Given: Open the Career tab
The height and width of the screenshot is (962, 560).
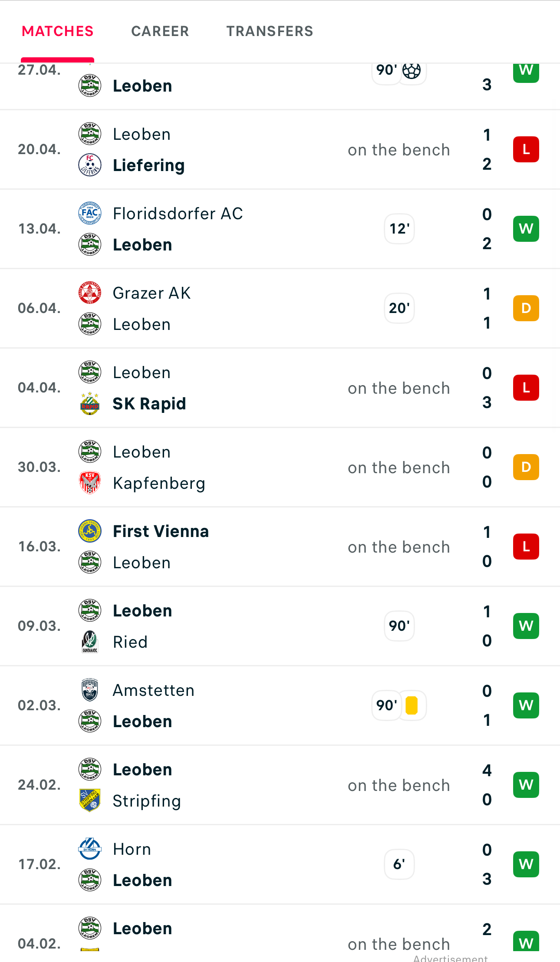Looking at the screenshot, I should coord(160,31).
